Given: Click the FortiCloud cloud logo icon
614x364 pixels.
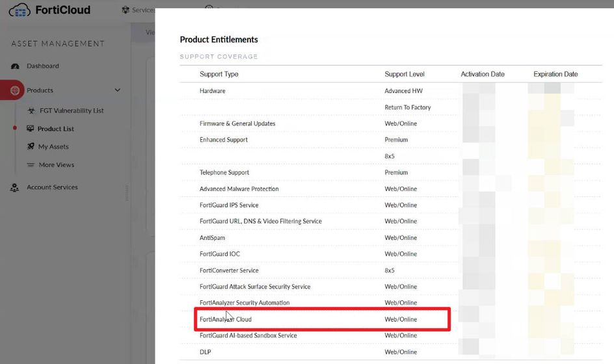Looking at the screenshot, I should (x=20, y=10).
